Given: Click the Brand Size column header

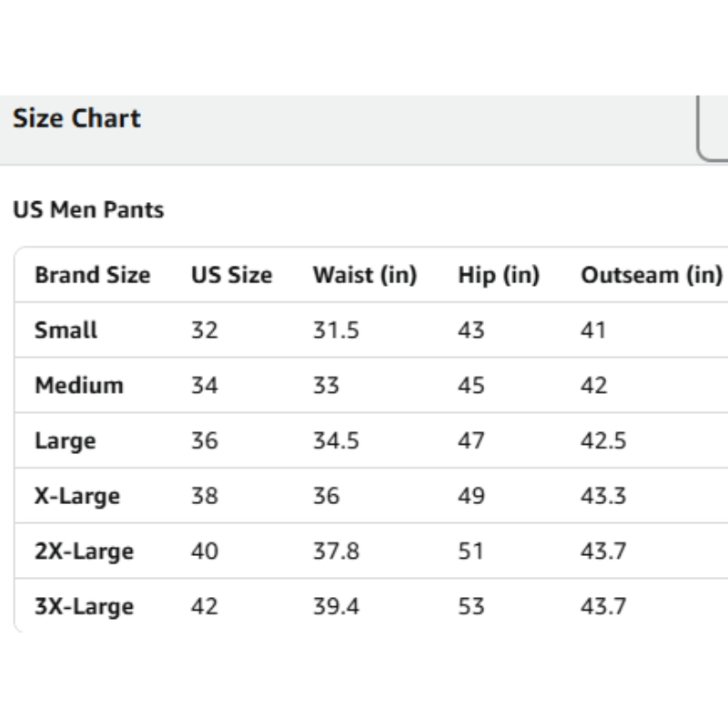Looking at the screenshot, I should click(92, 275).
